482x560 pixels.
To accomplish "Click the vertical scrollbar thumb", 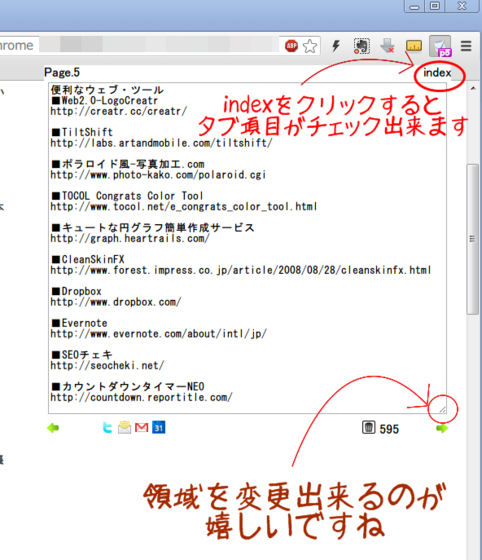I will [x=472, y=239].
